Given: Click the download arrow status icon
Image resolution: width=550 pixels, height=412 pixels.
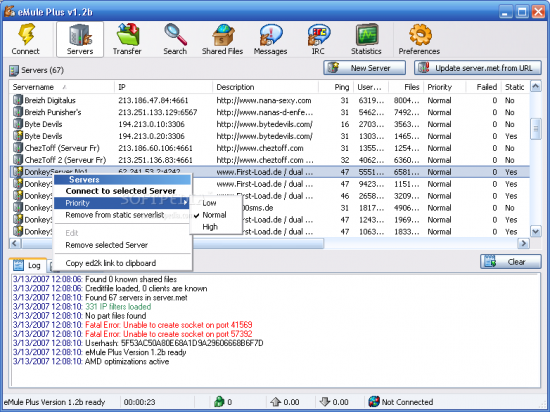Looking at the screenshot, I should tap(325, 402).
